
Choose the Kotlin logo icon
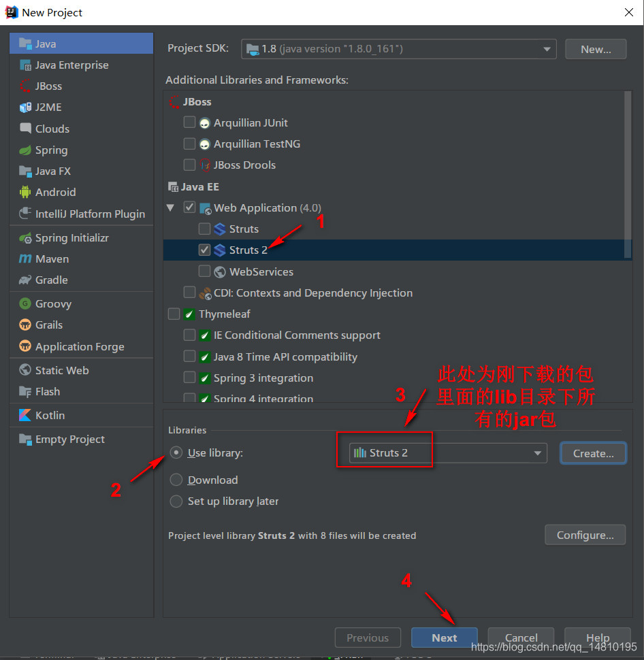tap(25, 415)
